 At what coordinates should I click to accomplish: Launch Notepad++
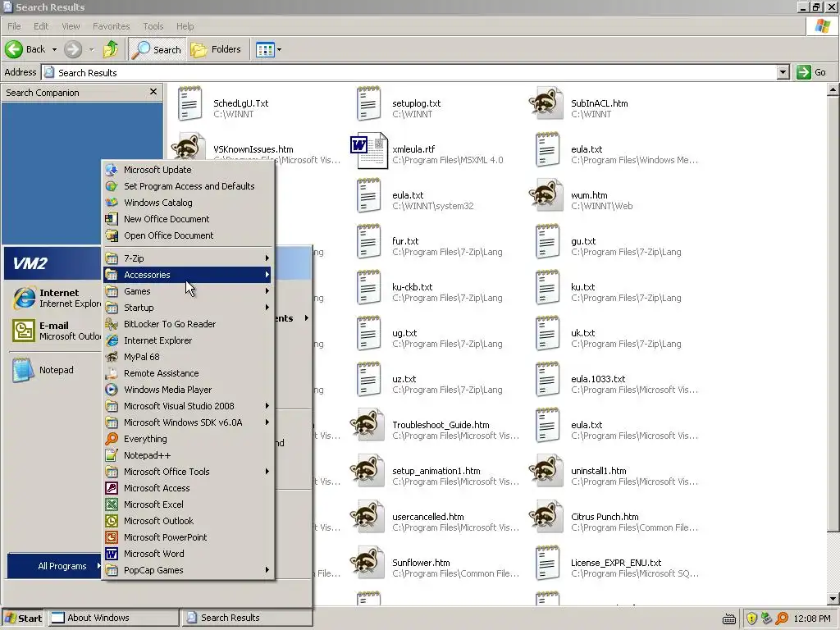(188, 455)
